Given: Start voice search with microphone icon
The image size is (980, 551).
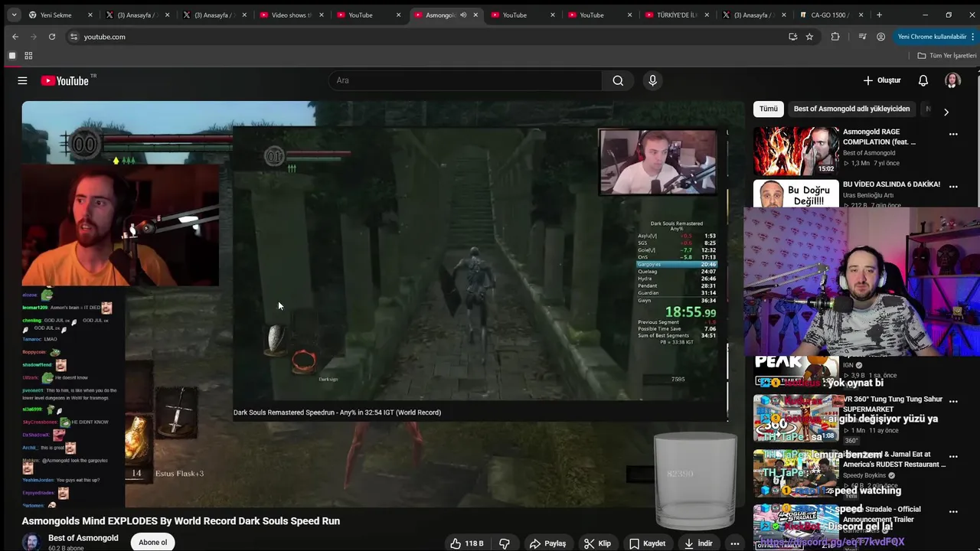Looking at the screenshot, I should (652, 80).
